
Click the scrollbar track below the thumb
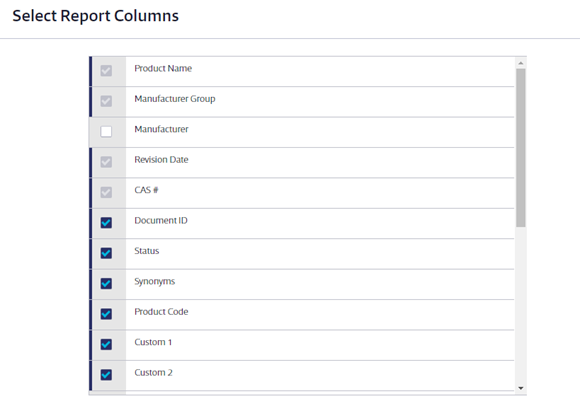point(521,305)
